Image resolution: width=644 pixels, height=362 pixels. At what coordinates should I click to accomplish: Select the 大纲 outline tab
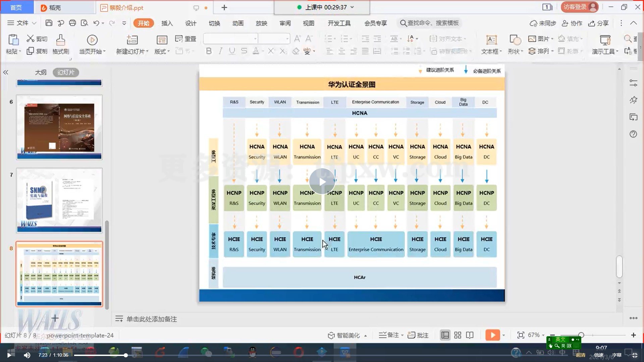[x=41, y=72]
